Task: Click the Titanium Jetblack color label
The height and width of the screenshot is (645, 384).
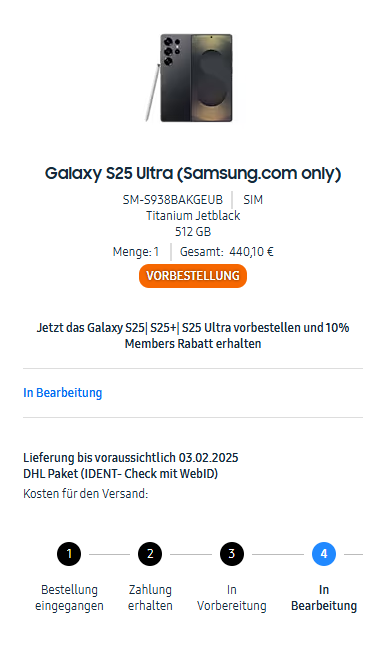Action: click(193, 216)
